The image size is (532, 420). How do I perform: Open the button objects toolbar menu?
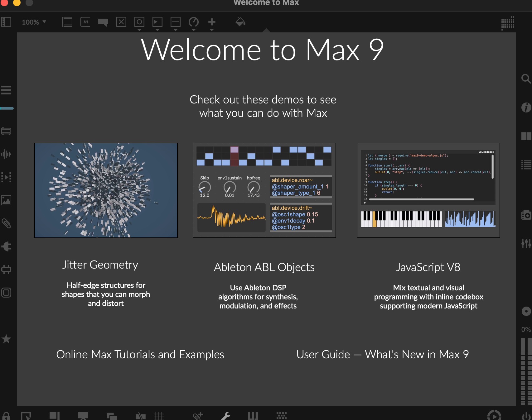pos(139,23)
